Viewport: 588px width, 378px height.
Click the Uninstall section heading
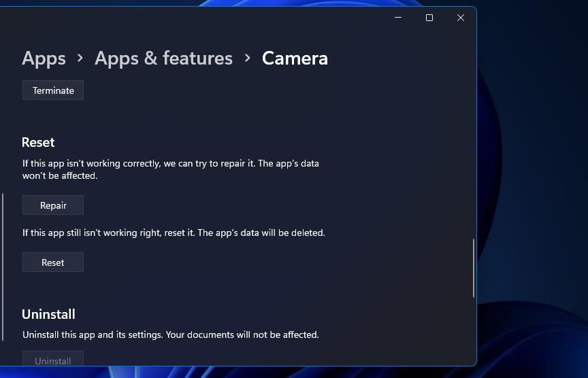pos(48,314)
